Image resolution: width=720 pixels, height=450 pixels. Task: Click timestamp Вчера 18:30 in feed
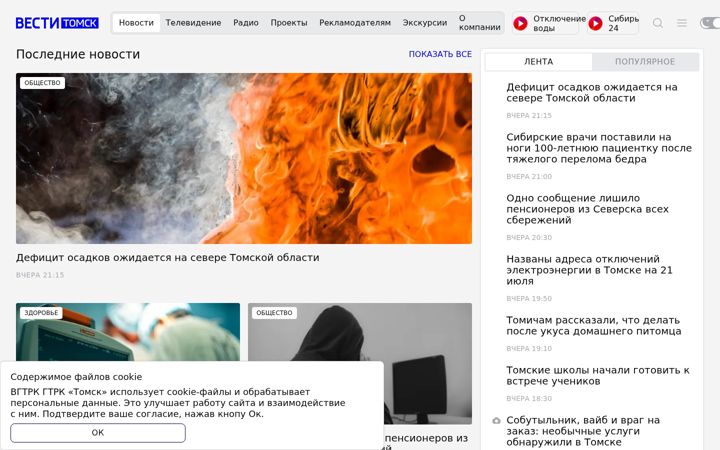[x=529, y=399]
